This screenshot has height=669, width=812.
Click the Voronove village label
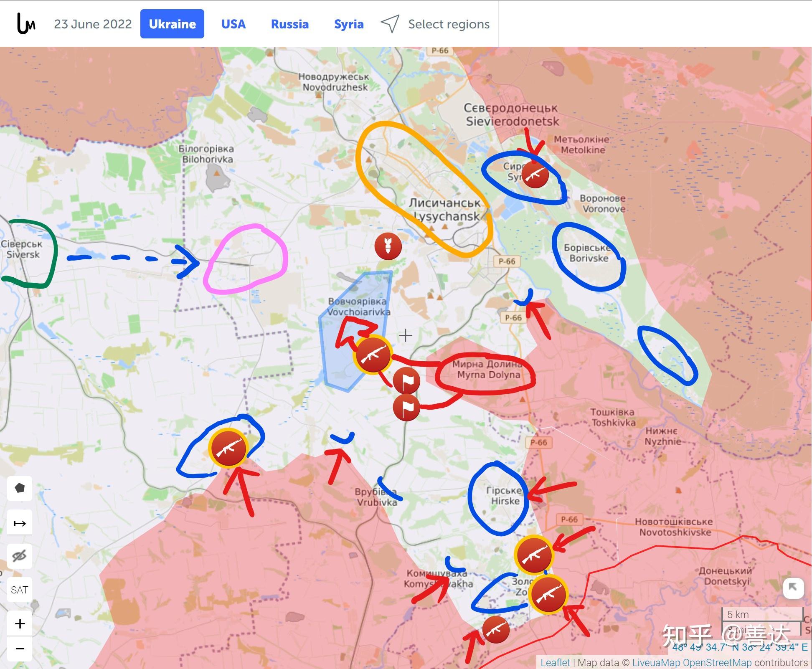click(603, 203)
